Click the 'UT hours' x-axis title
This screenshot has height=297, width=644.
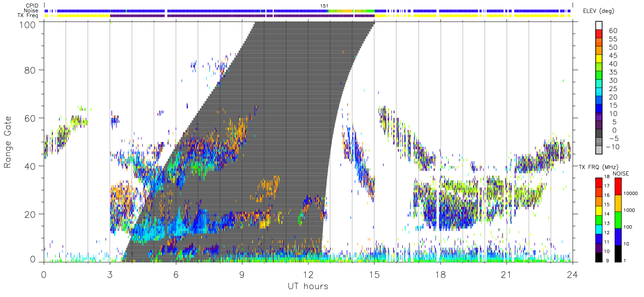click(x=307, y=286)
